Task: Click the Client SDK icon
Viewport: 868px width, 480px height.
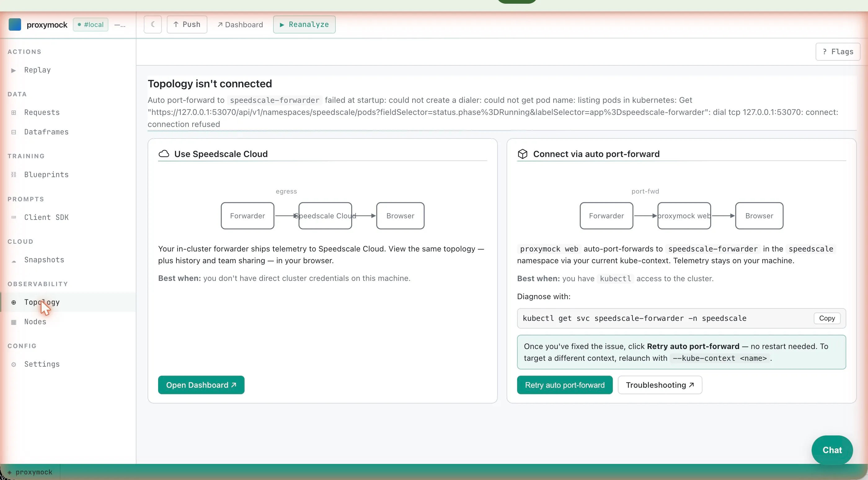Action: point(13,217)
